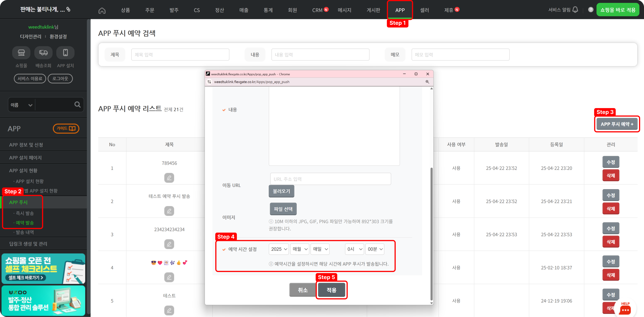The width and height of the screenshot is (644, 317).
Task: Focus the URL 주소 입력 field
Action: (330, 179)
